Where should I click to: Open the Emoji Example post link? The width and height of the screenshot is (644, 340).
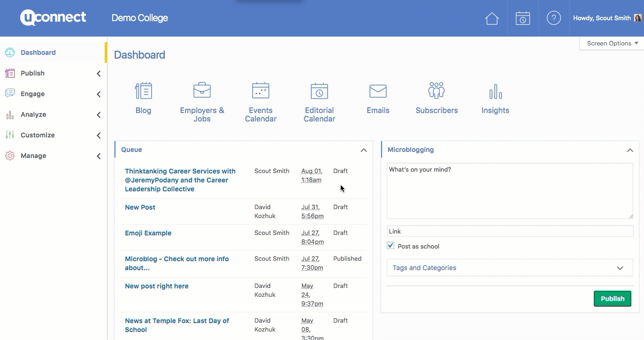pyautogui.click(x=148, y=233)
